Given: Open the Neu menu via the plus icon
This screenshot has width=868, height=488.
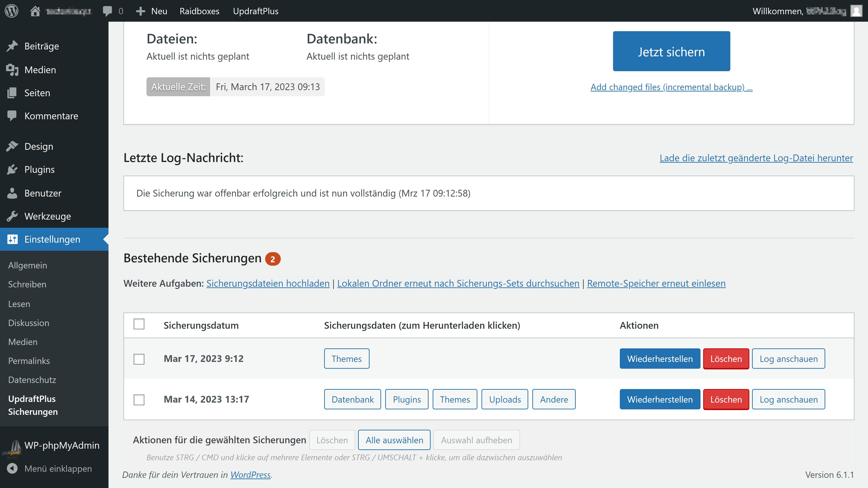Looking at the screenshot, I should tap(141, 11).
